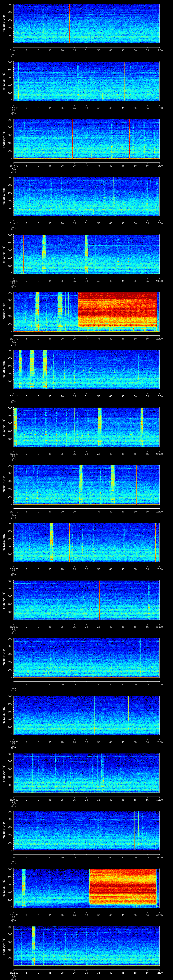The image size is (173, 980).
Task: Click the 3:31:00 start time label
Action: click(14, 915)
